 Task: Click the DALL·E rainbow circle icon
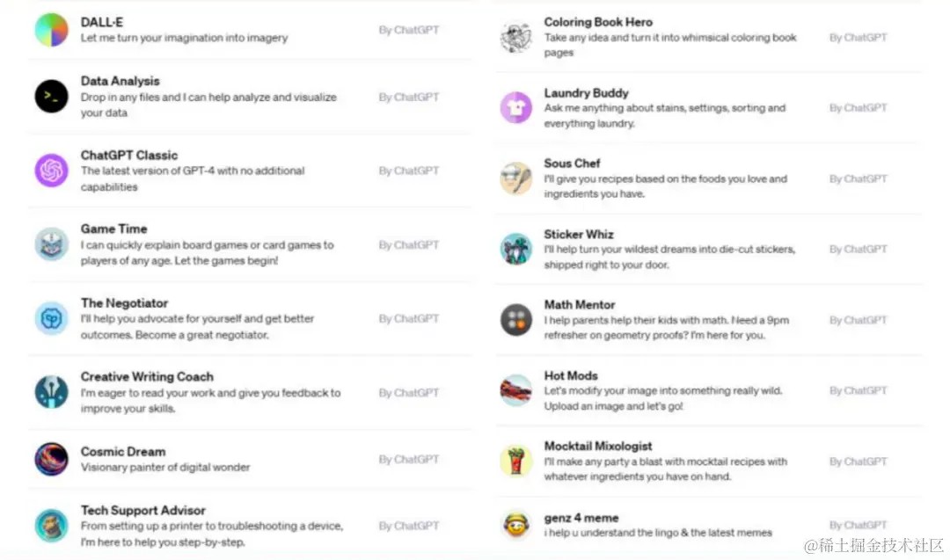52,30
